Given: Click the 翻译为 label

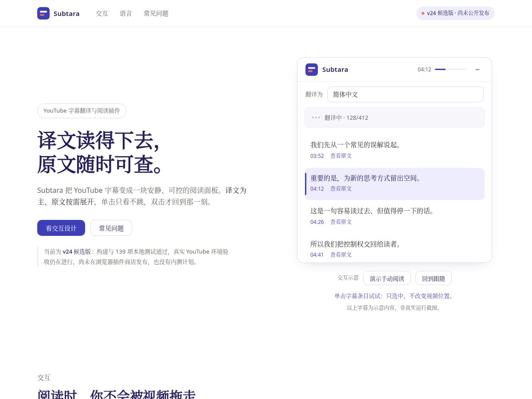Looking at the screenshot, I should (x=314, y=94).
